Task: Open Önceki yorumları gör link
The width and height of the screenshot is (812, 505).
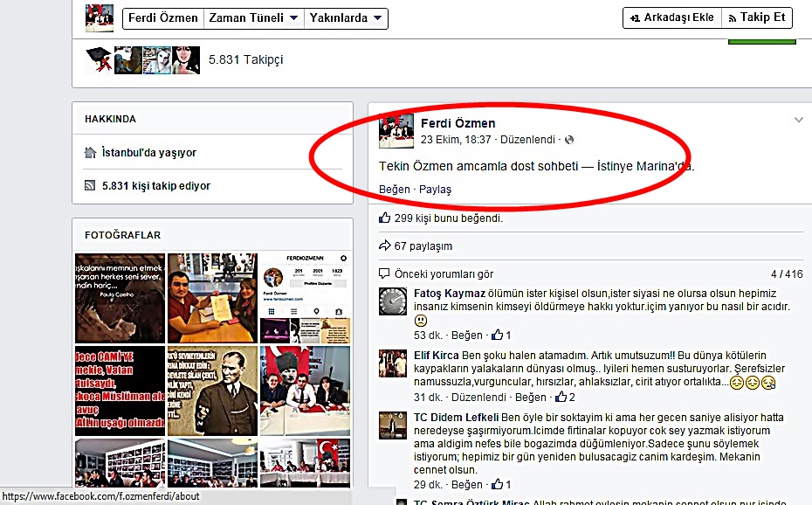Action: coord(444,273)
